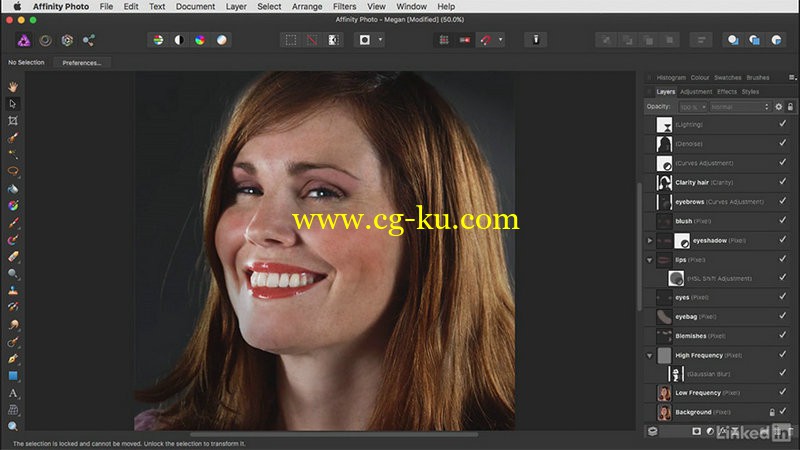Image resolution: width=800 pixels, height=450 pixels.
Task: Select the Freehand Selection lasso tool
Action: [x=13, y=171]
